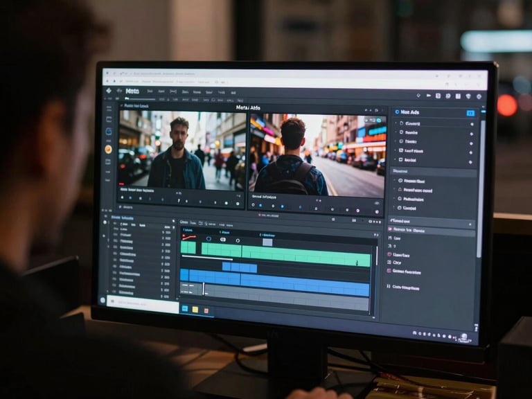Click the blue oval icon above the green track
This screenshot has height=399, width=532.
[209, 239]
